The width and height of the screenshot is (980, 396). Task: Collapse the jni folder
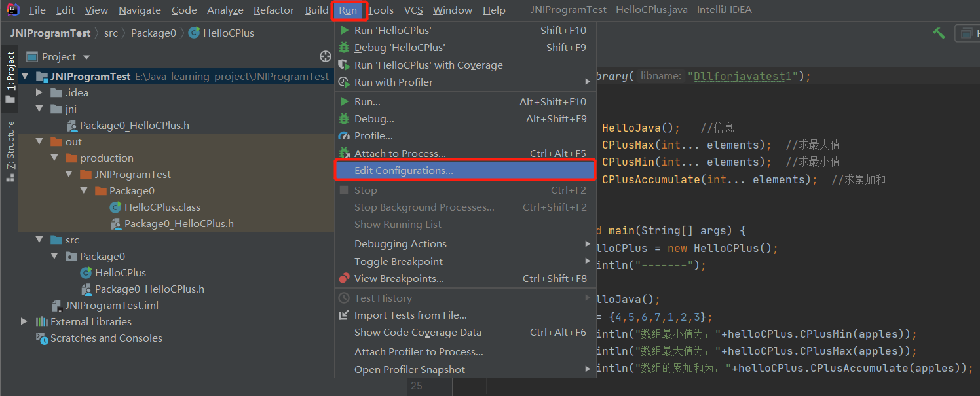pos(39,109)
